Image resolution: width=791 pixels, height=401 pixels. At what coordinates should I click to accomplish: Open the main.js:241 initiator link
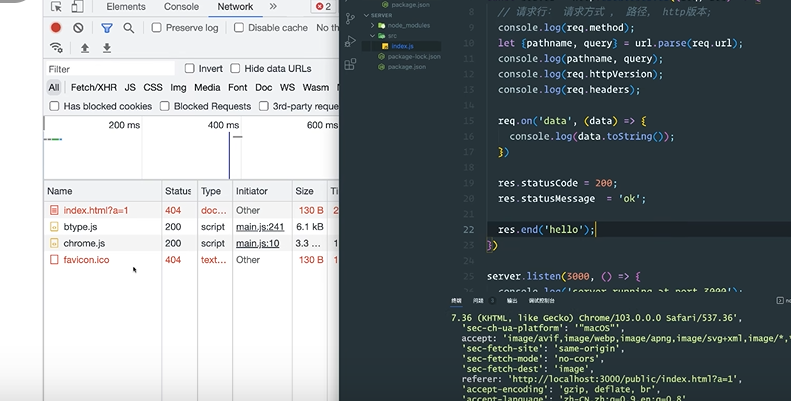[260, 227]
